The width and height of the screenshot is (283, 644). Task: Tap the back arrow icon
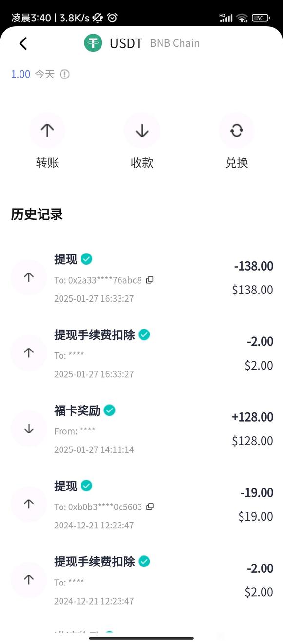click(23, 43)
